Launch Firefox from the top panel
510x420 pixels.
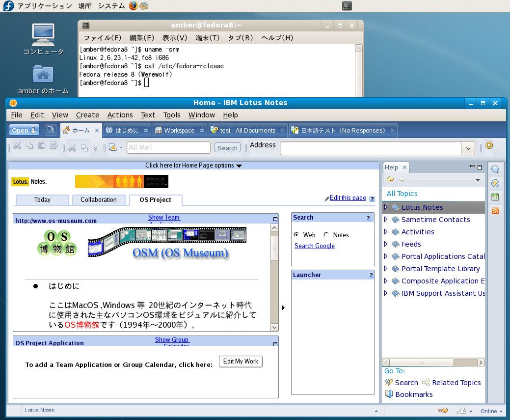(x=133, y=5)
